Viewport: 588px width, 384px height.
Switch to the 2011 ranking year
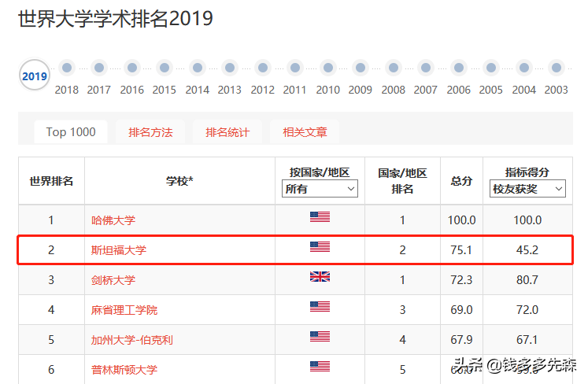pyautogui.click(x=294, y=68)
